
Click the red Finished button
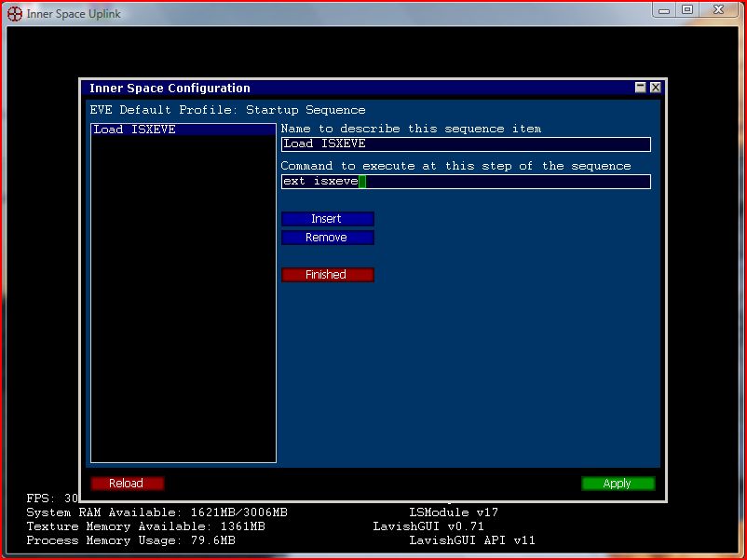point(327,275)
